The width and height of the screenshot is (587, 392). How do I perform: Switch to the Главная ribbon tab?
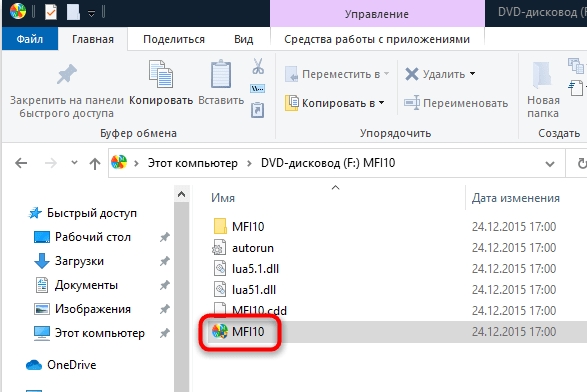click(x=93, y=39)
